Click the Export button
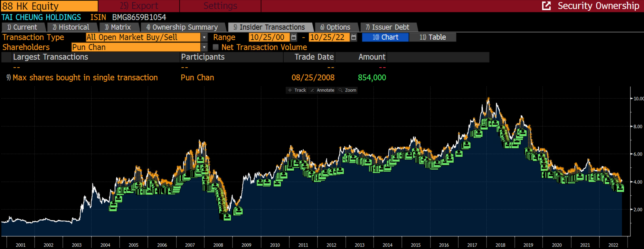 (x=139, y=6)
